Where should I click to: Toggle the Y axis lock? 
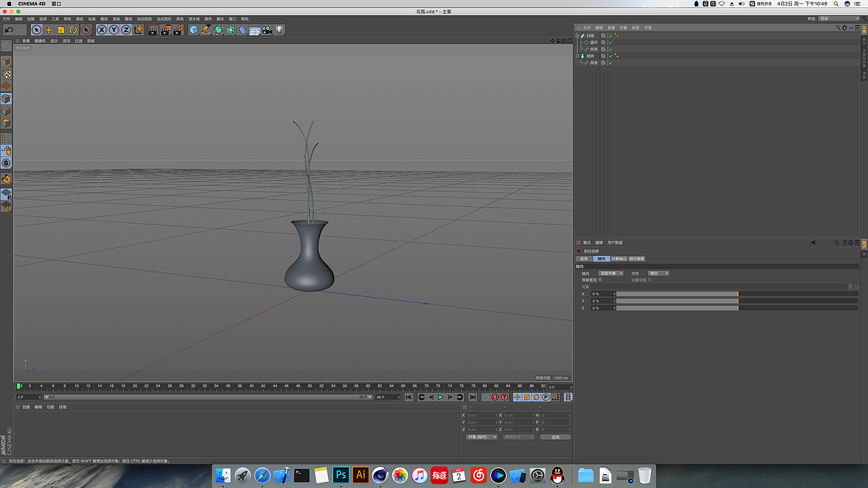pos(114,30)
